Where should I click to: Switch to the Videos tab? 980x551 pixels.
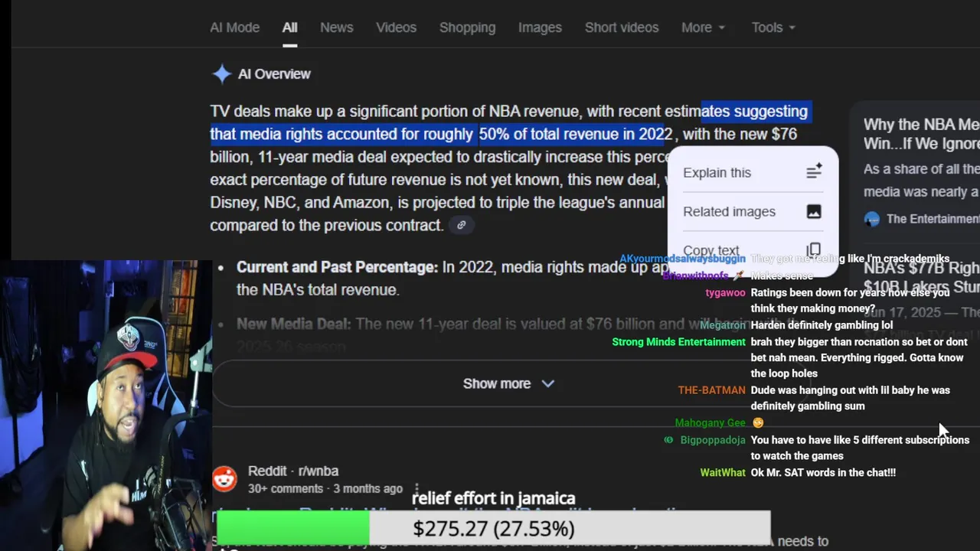(x=396, y=28)
